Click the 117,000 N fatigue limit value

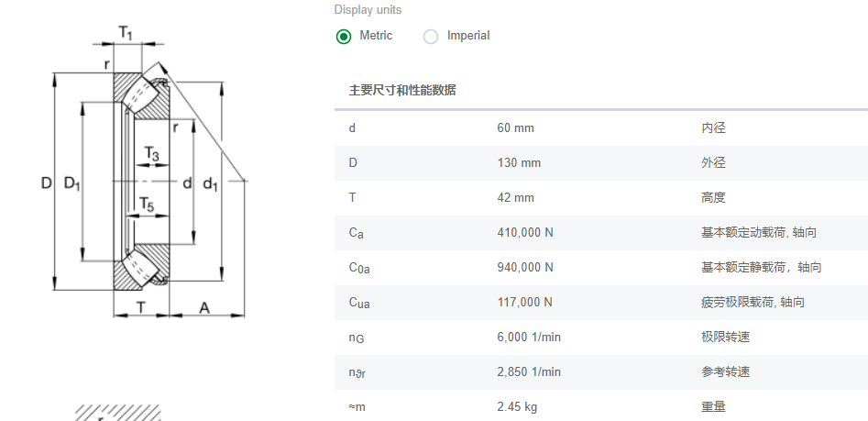[525, 302]
